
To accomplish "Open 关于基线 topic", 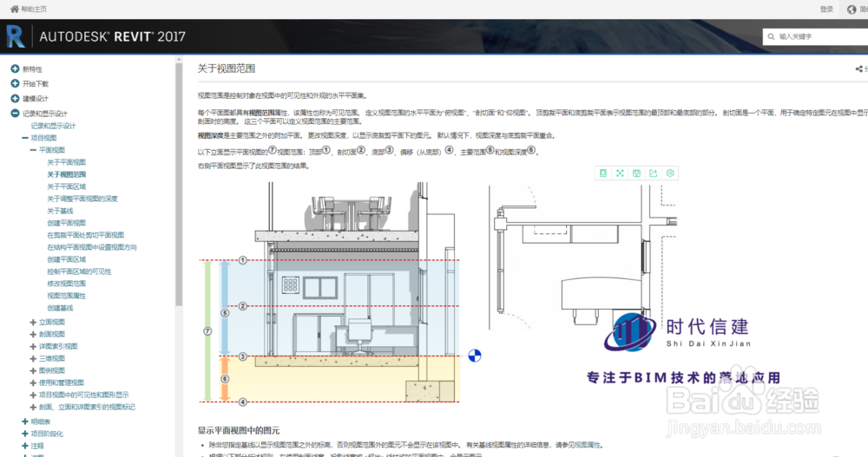I will [x=60, y=211].
